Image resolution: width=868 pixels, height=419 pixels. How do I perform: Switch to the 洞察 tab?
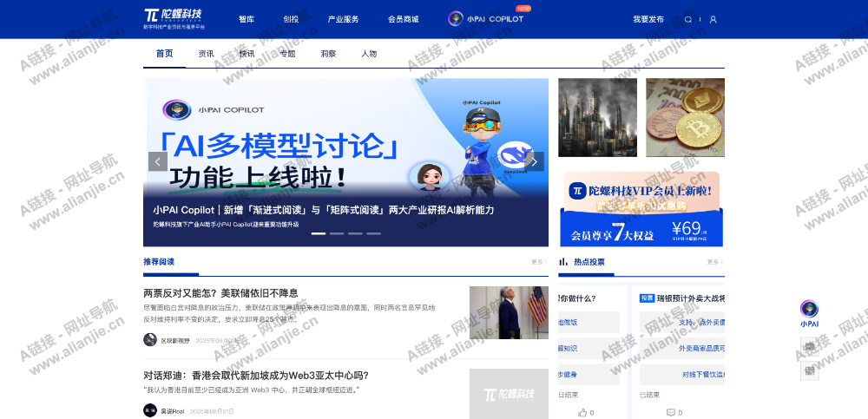[328, 54]
